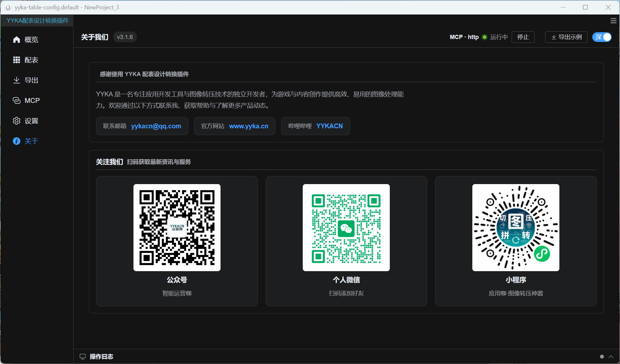This screenshot has height=364, width=620.
Task: Toggle the 深 dark mode switch
Action: (x=602, y=37)
